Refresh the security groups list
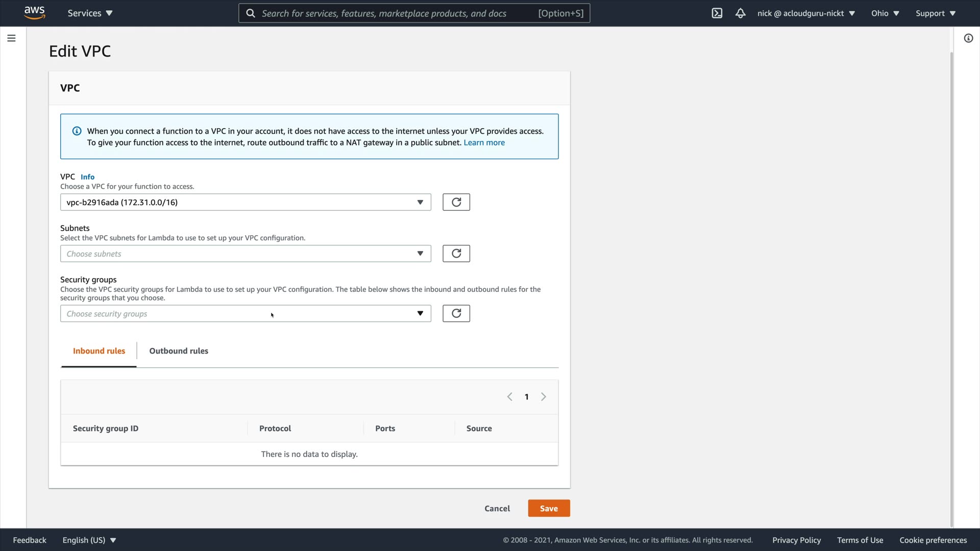The image size is (980, 551). click(456, 313)
